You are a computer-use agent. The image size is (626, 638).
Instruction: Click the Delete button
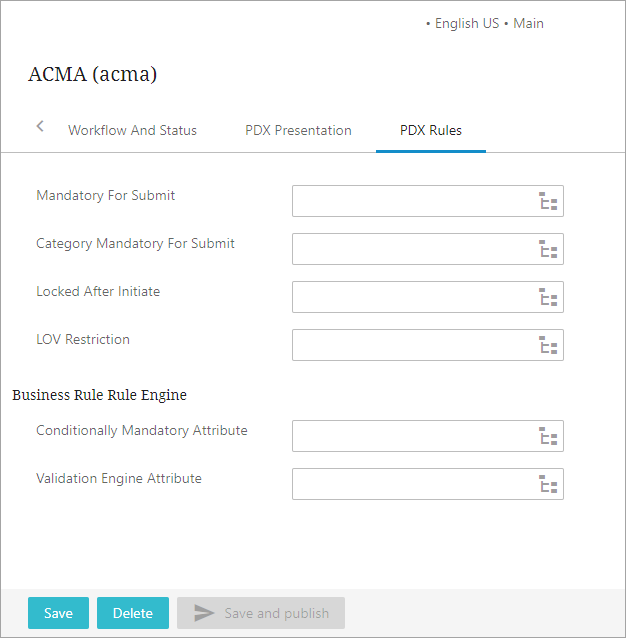click(133, 613)
